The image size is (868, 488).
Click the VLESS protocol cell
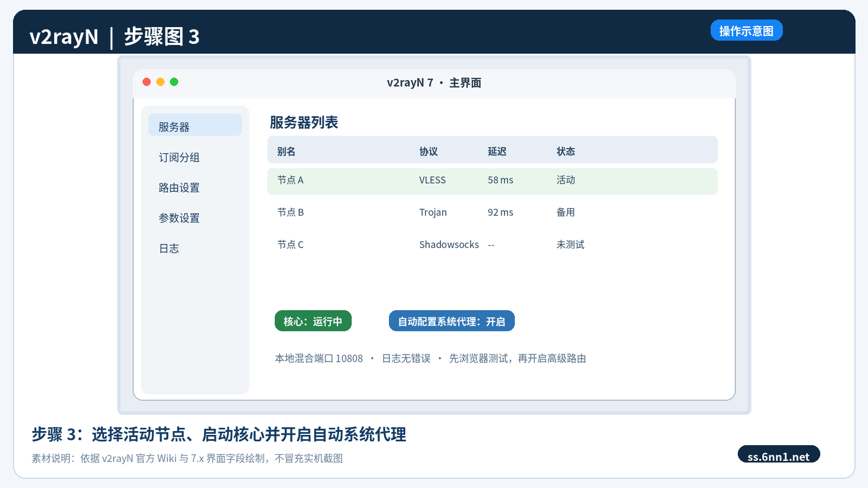coord(432,180)
